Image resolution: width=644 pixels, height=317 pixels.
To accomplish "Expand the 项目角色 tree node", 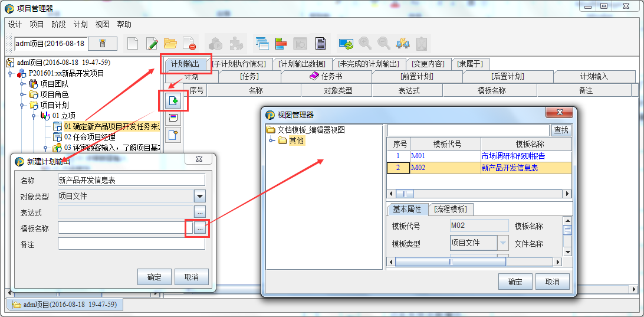I will pyautogui.click(x=23, y=94).
